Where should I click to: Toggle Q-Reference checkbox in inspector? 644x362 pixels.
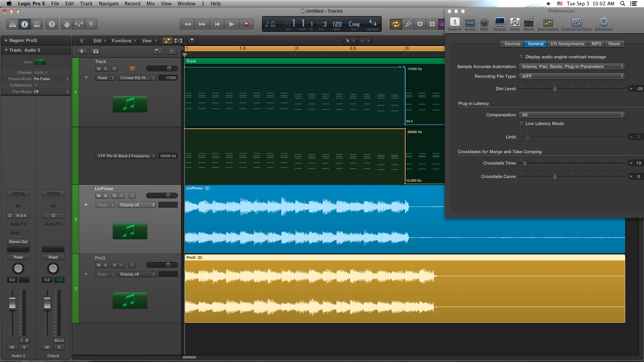coord(36,85)
